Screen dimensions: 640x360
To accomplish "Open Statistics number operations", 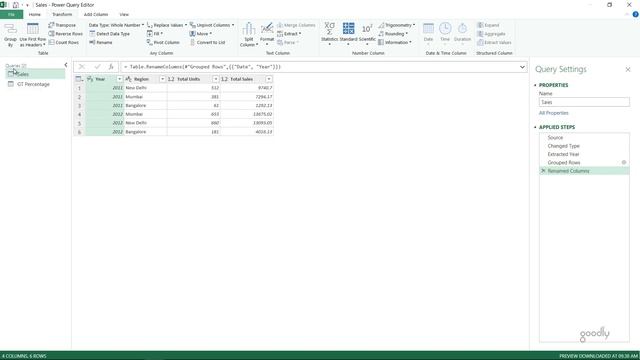I will click(x=329, y=34).
